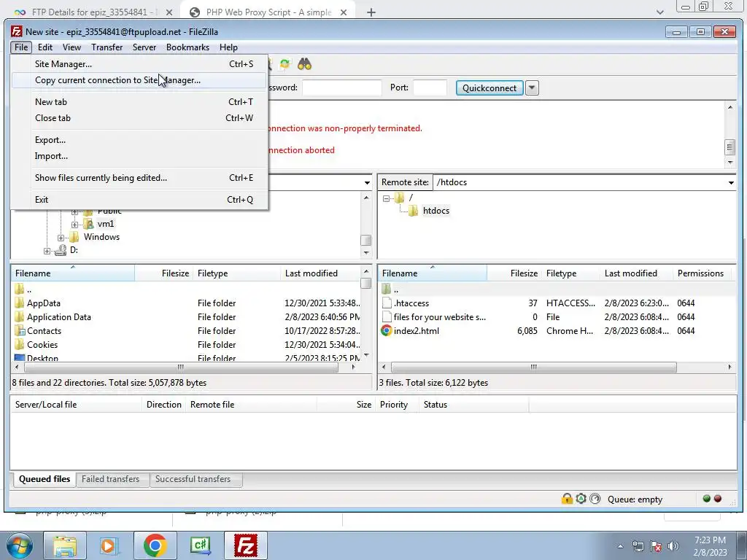The image size is (747, 560).
Task: Open the Remote site path dropdown
Action: pyautogui.click(x=731, y=182)
